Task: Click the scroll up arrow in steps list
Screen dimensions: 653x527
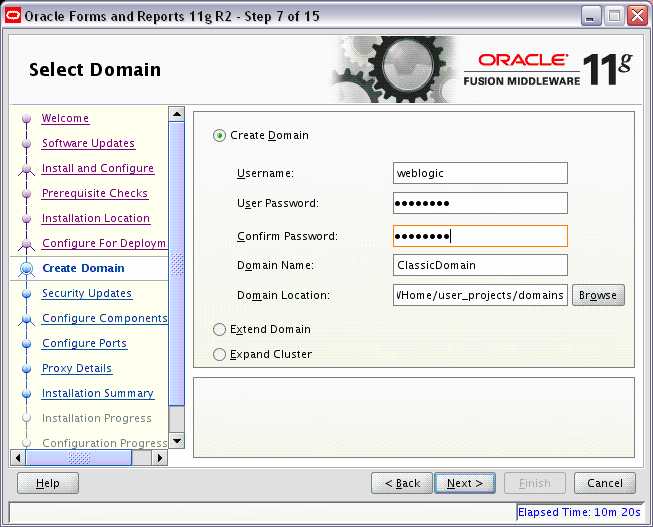Action: (177, 114)
